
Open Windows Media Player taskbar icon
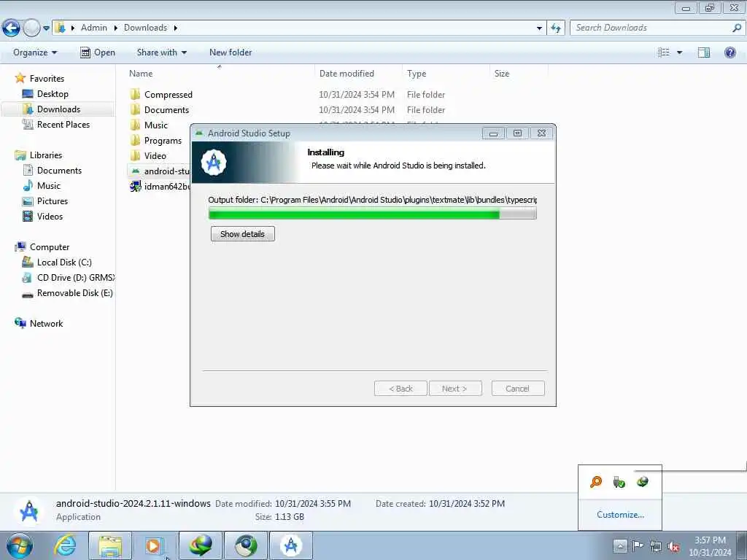point(153,545)
